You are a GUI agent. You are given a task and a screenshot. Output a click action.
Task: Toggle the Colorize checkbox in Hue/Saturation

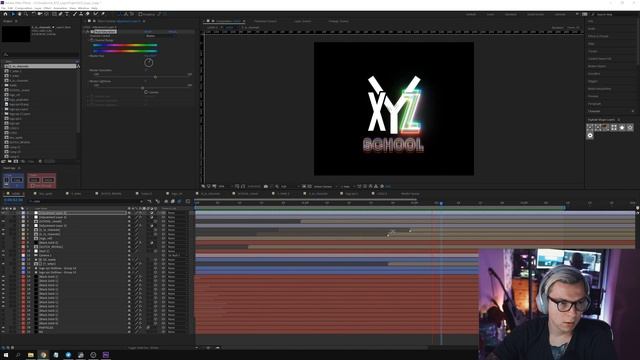click(x=146, y=92)
